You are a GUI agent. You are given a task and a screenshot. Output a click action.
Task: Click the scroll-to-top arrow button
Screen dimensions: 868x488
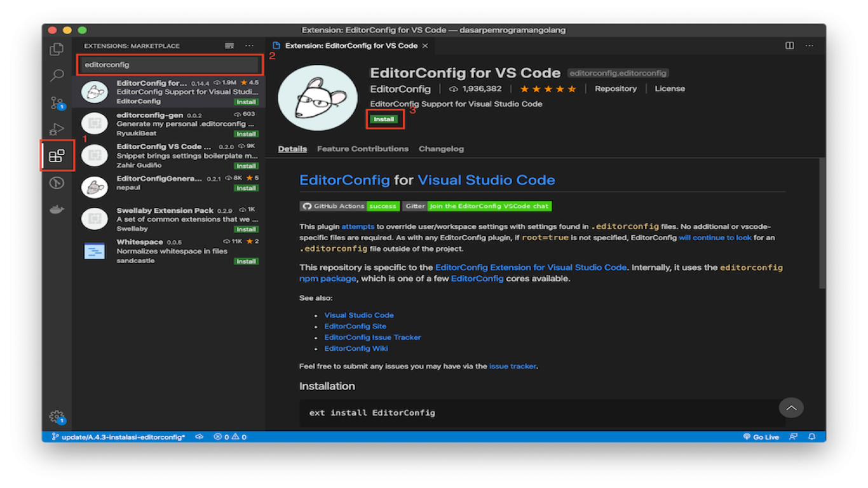point(791,408)
